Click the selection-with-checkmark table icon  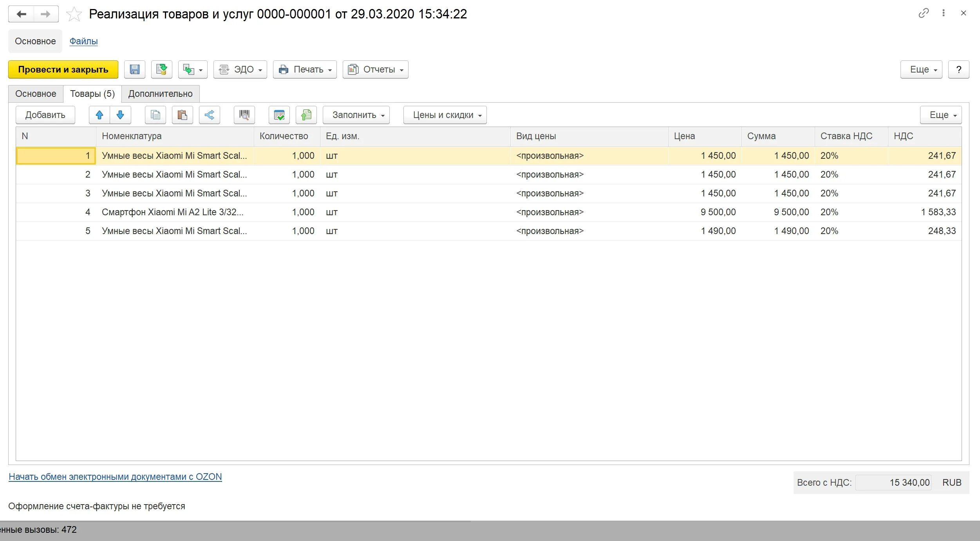pos(279,115)
